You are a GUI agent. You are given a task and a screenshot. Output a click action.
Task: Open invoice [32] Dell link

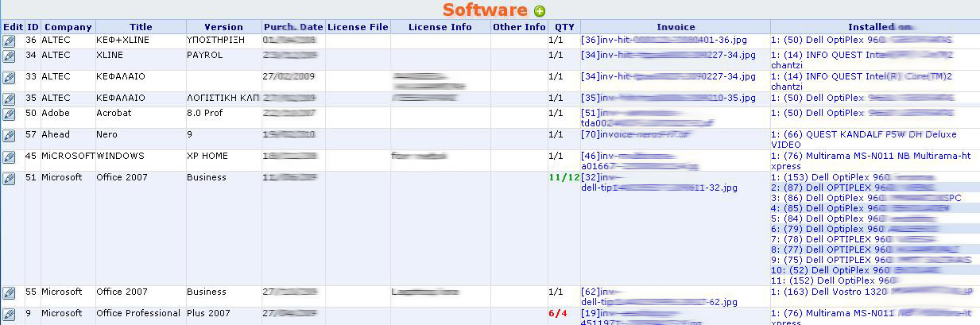tap(660, 182)
